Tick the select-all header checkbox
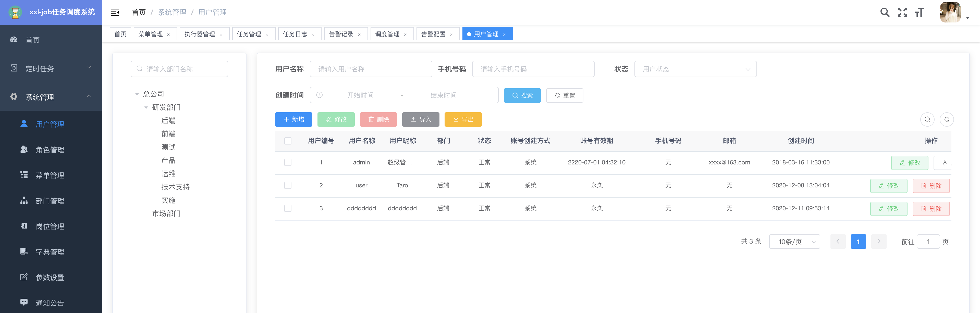Screen dimensions: 980x313 pos(288,141)
